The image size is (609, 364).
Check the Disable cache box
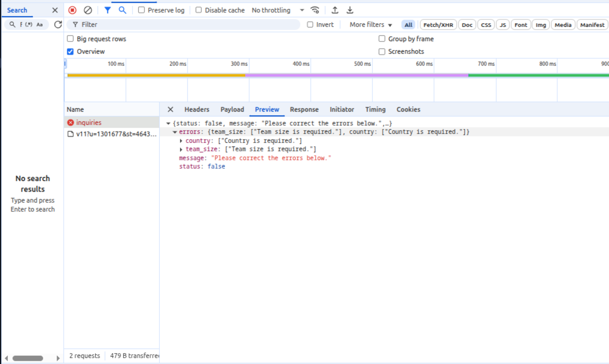(198, 10)
